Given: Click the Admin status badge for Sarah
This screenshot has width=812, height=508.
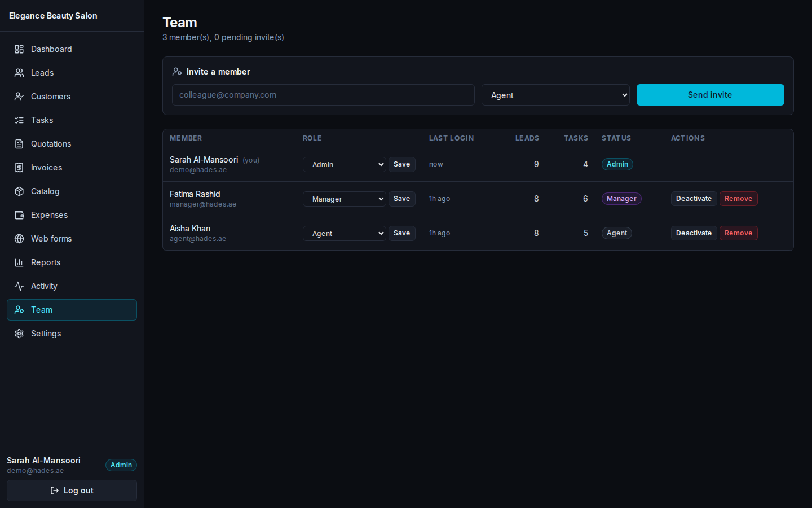Looking at the screenshot, I should 617,164.
